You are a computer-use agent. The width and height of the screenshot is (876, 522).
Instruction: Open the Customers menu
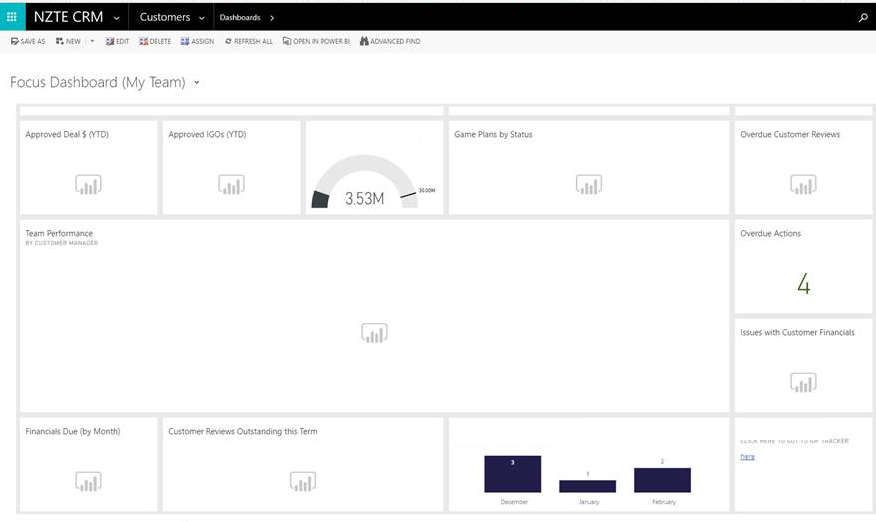165,17
